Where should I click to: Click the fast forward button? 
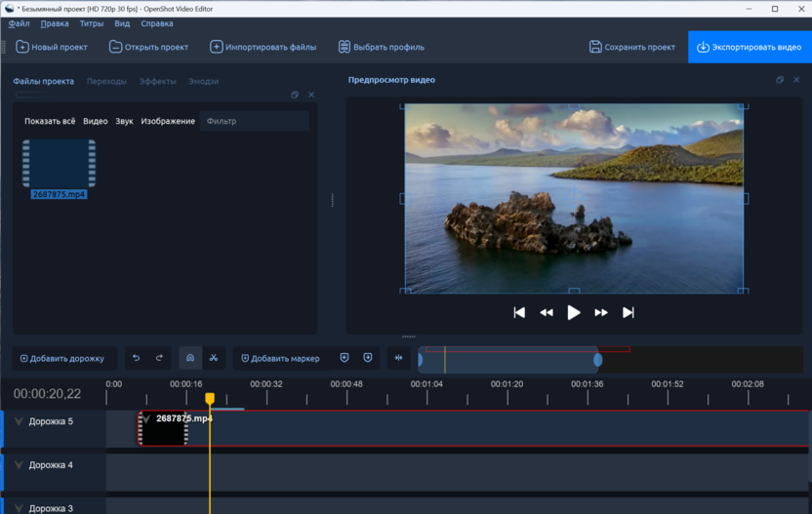[601, 312]
